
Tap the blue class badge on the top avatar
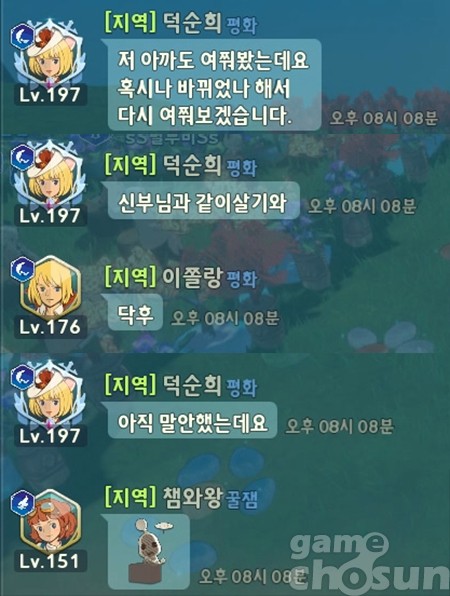pyautogui.click(x=22, y=36)
